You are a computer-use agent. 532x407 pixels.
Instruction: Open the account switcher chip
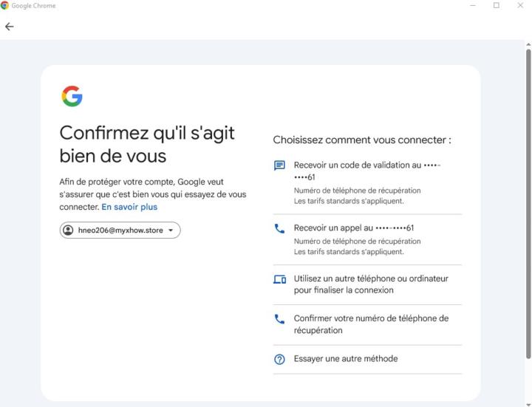120,230
